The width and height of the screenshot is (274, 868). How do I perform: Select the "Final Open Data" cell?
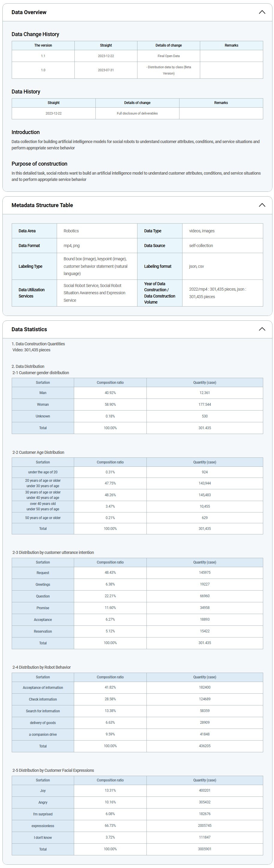coord(168,56)
